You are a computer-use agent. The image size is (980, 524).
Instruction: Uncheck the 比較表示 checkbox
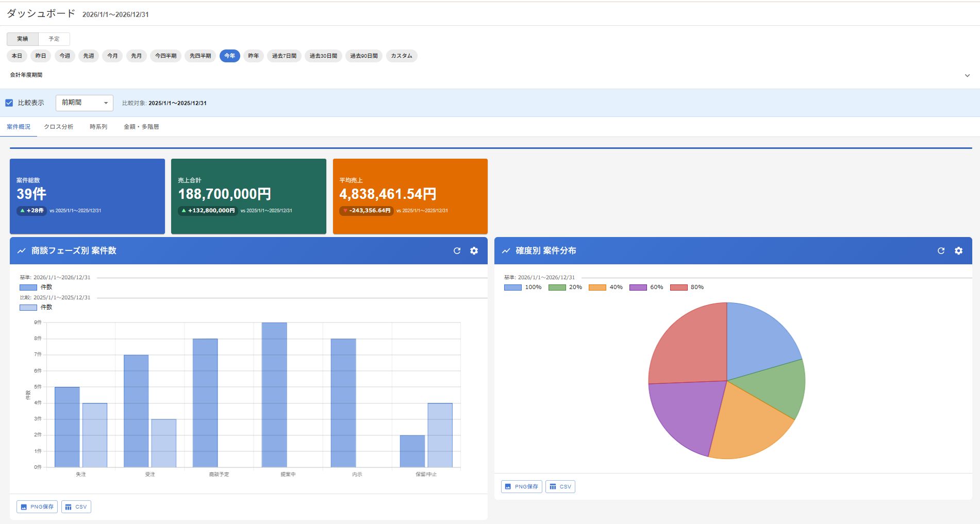(9, 103)
